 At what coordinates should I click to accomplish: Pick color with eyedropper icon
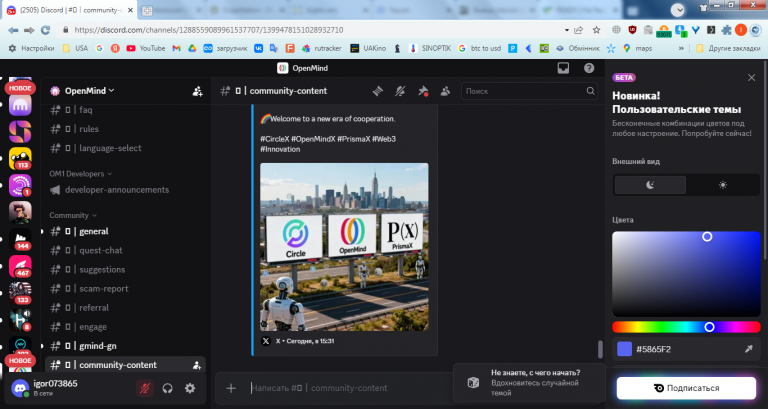[x=748, y=349]
